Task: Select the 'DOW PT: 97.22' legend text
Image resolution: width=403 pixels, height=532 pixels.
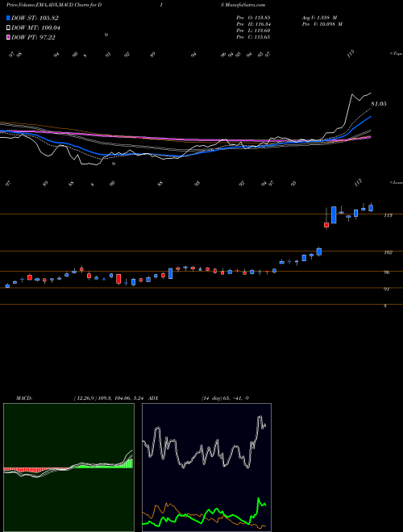Action: pyautogui.click(x=33, y=38)
